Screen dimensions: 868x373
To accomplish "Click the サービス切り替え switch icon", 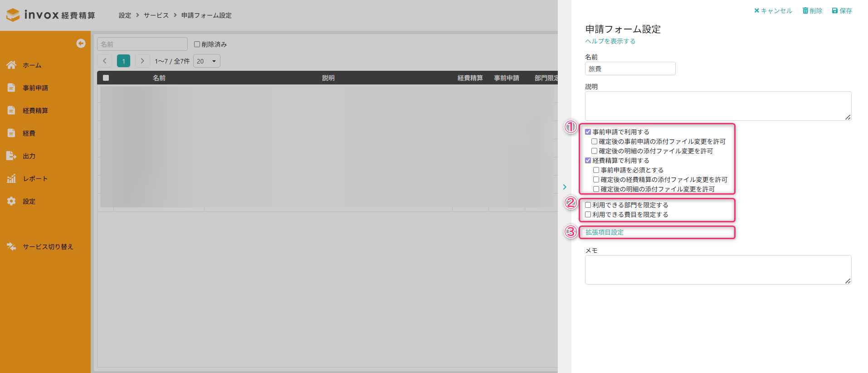I will click(11, 246).
